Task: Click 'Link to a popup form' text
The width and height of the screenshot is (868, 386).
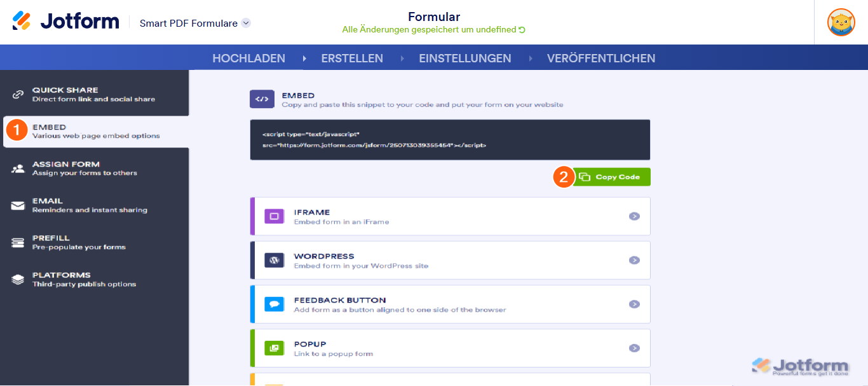Action: [334, 354]
